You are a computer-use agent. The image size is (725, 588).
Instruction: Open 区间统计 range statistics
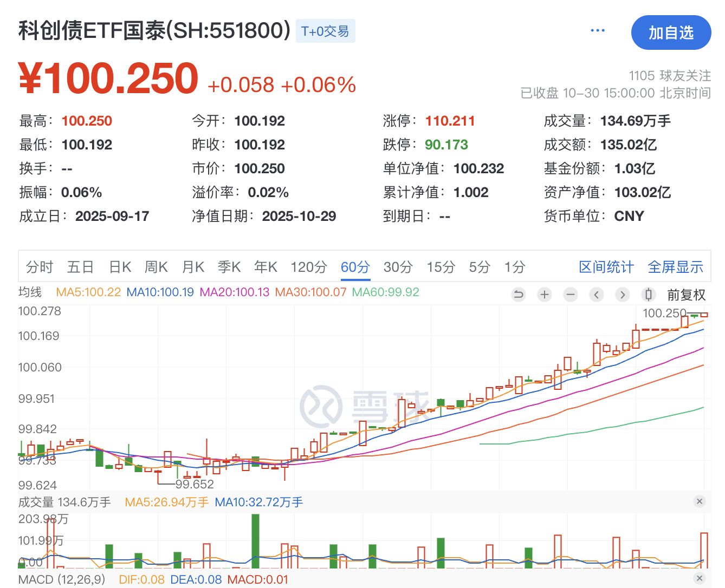(x=606, y=267)
